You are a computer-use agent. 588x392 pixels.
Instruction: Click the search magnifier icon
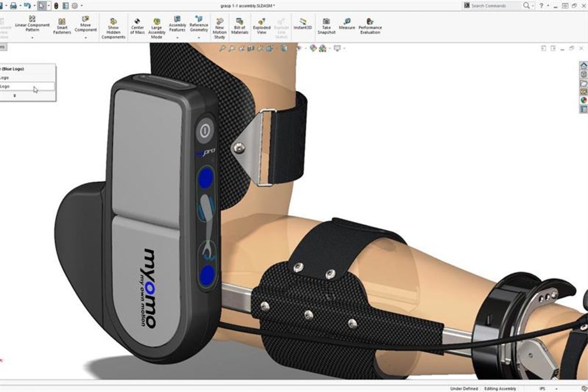[x=526, y=6]
